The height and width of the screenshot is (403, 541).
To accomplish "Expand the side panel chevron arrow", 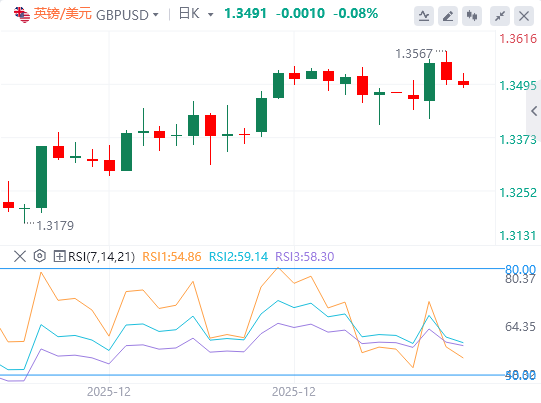I will (534, 111).
